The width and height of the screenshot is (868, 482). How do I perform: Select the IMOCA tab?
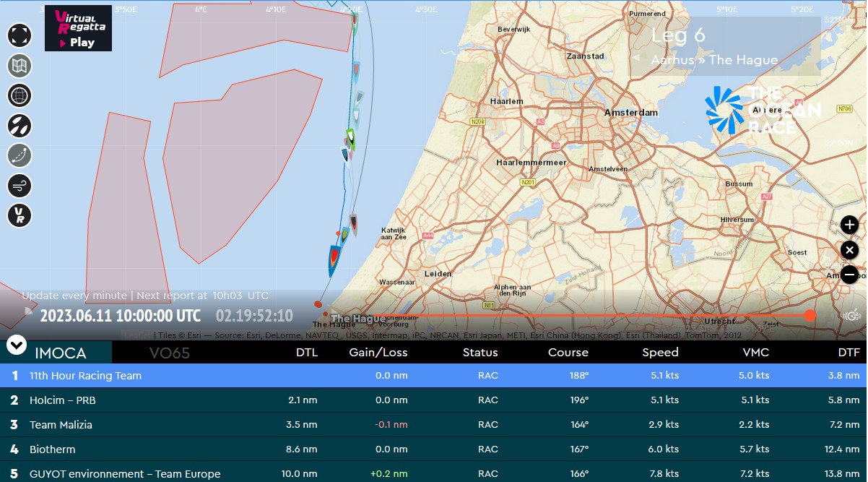tap(61, 353)
